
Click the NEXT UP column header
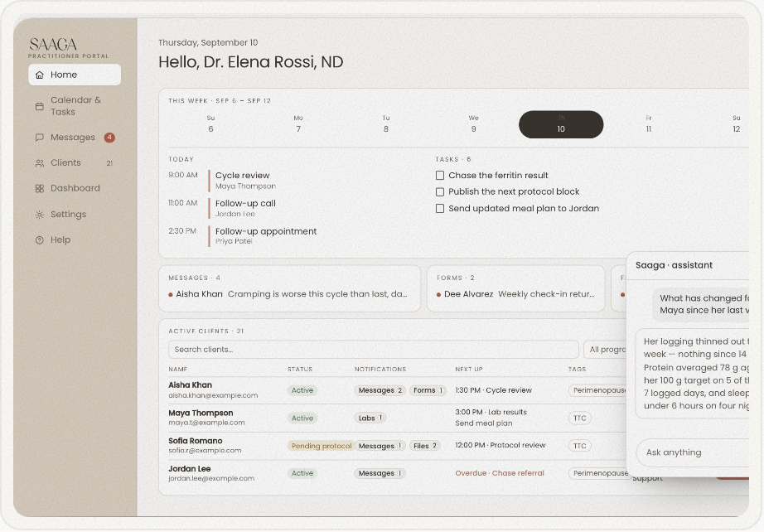pos(469,370)
